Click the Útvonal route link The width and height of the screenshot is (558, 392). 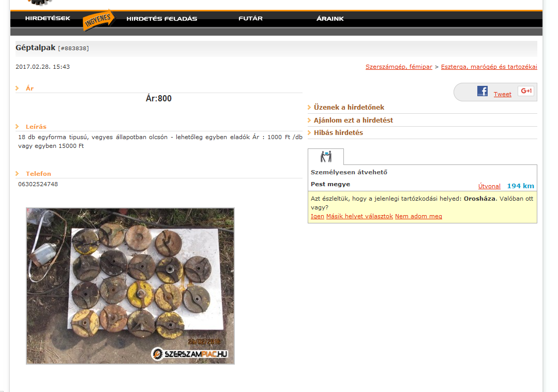coord(489,186)
